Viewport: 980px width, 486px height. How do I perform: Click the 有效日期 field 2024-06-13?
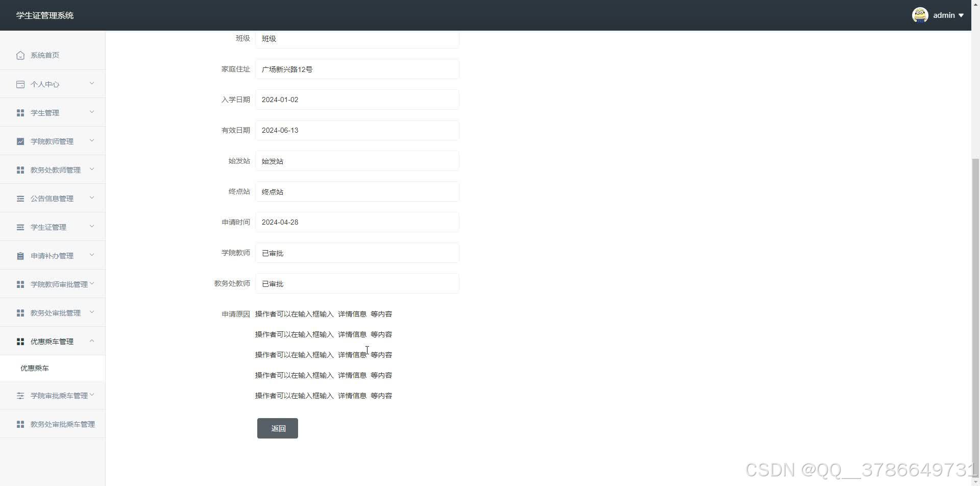coord(357,130)
